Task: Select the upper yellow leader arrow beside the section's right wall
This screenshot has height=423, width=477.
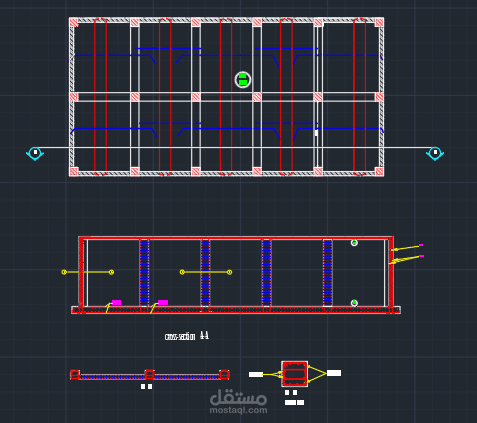Action: (405, 248)
